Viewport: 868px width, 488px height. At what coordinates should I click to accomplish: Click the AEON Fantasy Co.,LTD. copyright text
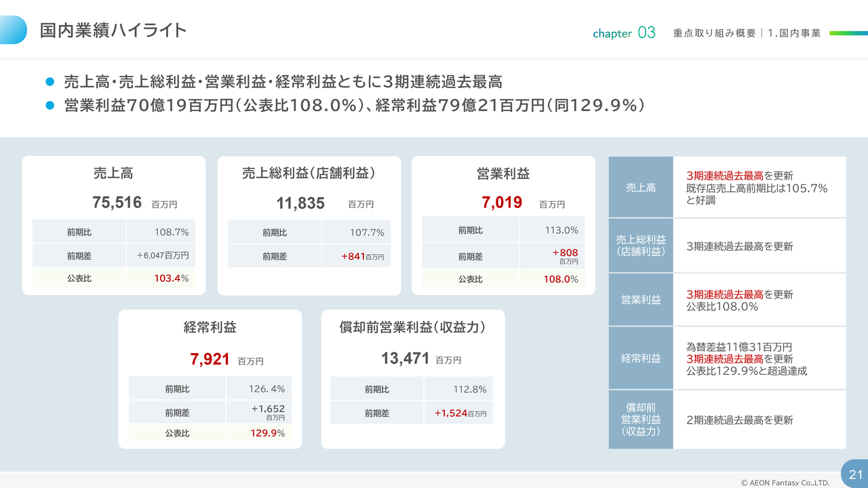point(785,483)
